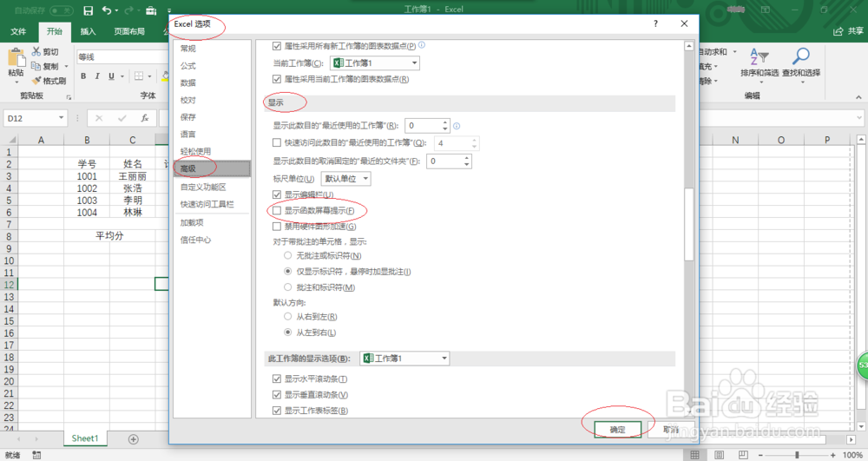Click the Copy icon in clipboard group
Image resolution: width=868 pixels, height=461 pixels.
tap(36, 66)
